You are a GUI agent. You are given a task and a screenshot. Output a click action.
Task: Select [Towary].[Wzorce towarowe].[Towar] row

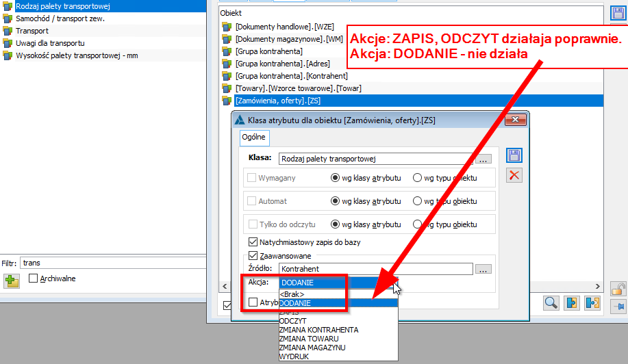point(412,88)
